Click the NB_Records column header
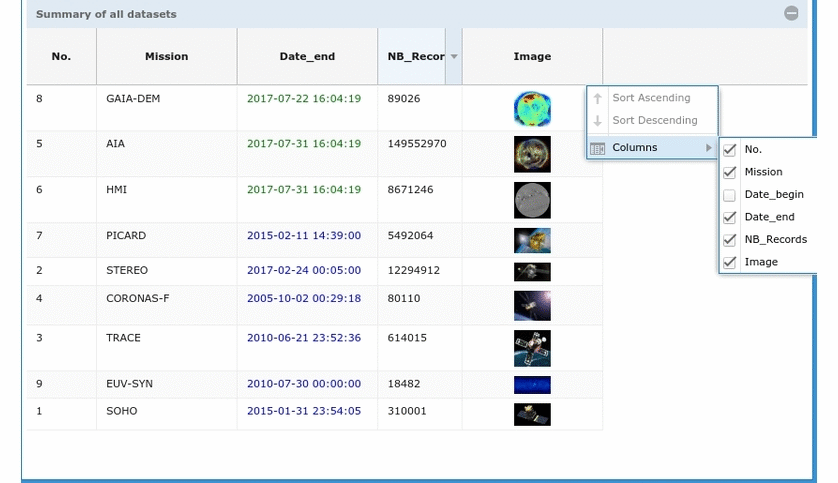The height and width of the screenshot is (483, 838). click(416, 56)
